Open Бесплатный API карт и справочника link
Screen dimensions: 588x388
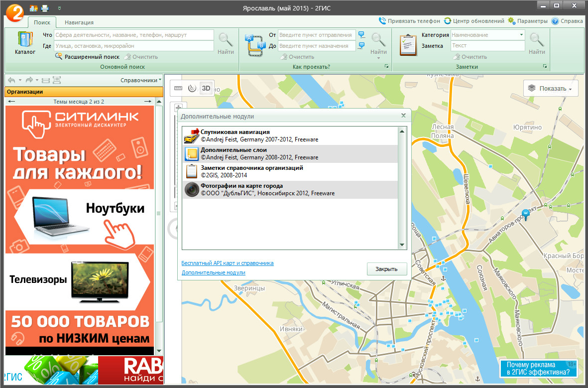click(228, 263)
